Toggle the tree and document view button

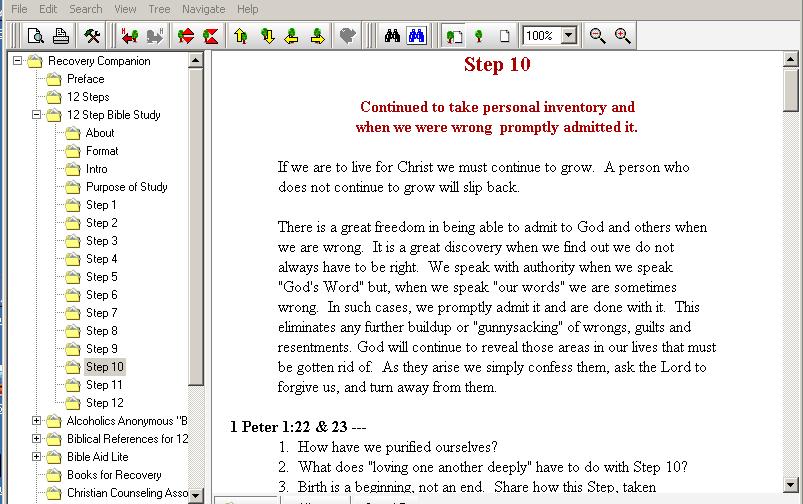pos(454,36)
